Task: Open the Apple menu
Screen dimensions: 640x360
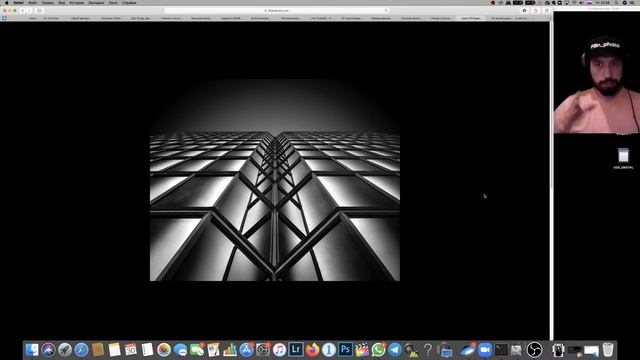Action: (x=7, y=2)
